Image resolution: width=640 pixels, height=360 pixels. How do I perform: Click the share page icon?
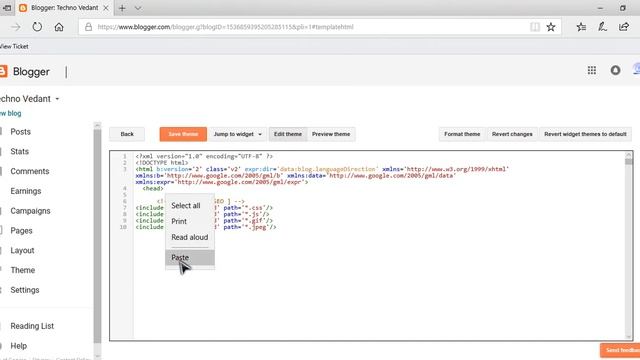coord(624,27)
